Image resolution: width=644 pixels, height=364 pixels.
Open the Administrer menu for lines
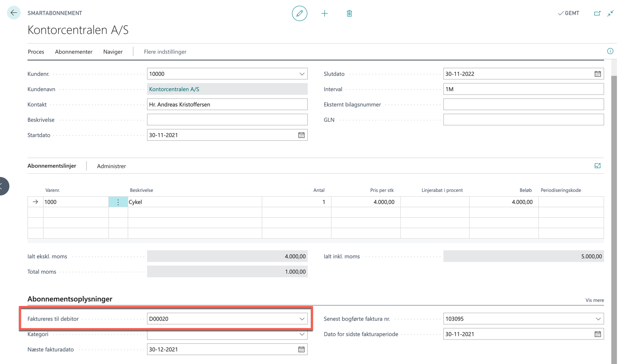112,166
